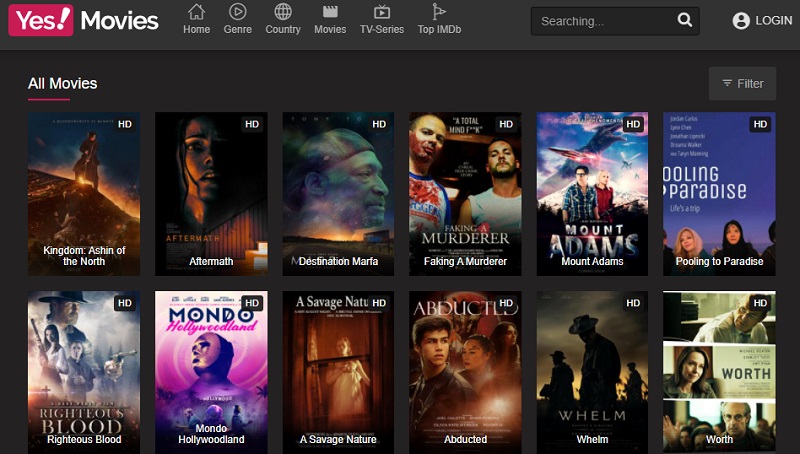Click the HD badge on Mount Adams
The image size is (800, 454).
[x=633, y=124]
